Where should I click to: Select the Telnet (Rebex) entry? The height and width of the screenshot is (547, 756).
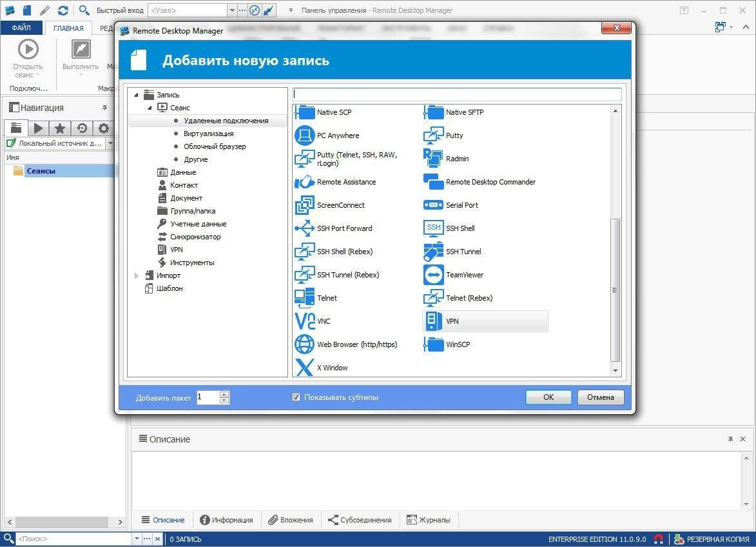458,297
